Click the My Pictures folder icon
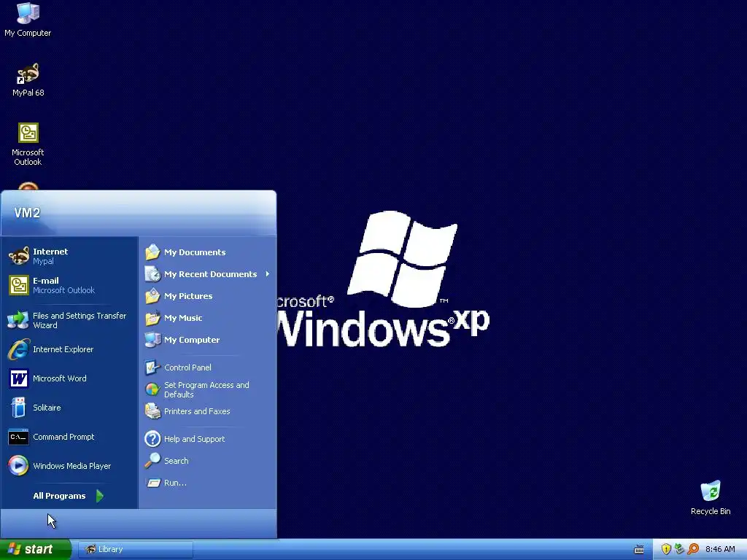 coord(152,296)
